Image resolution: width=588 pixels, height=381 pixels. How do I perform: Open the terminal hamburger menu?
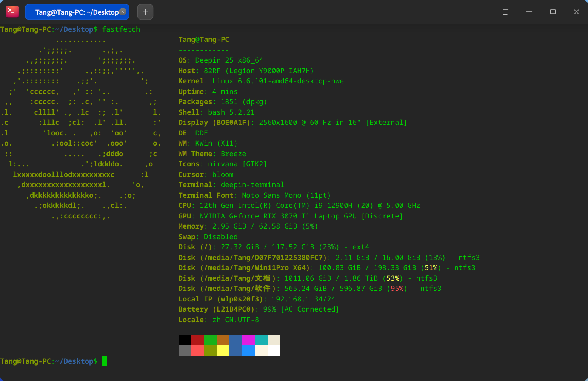tap(506, 12)
